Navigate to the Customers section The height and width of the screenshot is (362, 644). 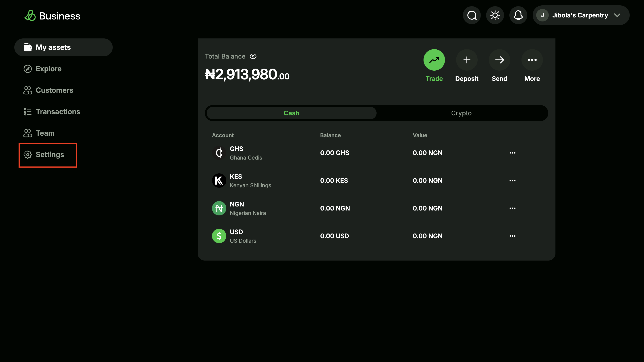[x=55, y=90]
